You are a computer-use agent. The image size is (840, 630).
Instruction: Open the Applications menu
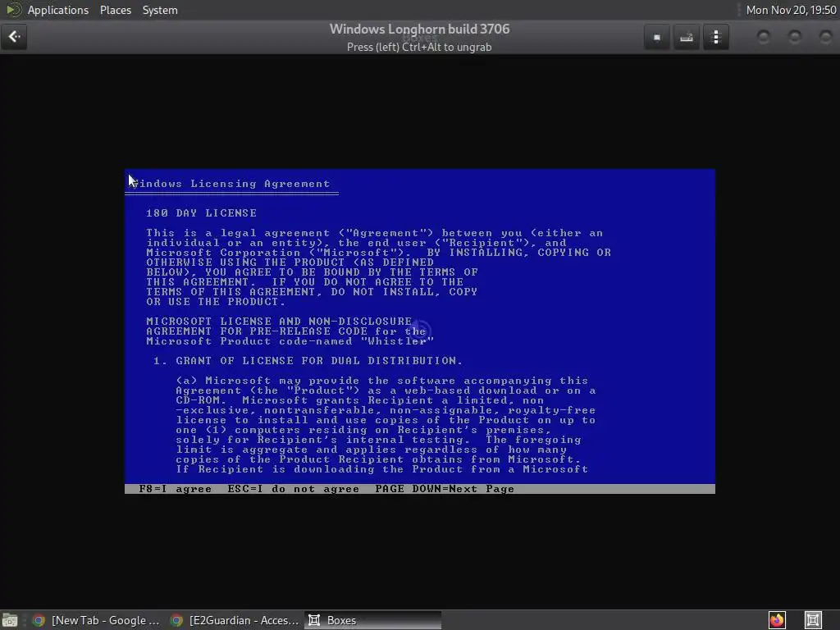[x=58, y=10]
